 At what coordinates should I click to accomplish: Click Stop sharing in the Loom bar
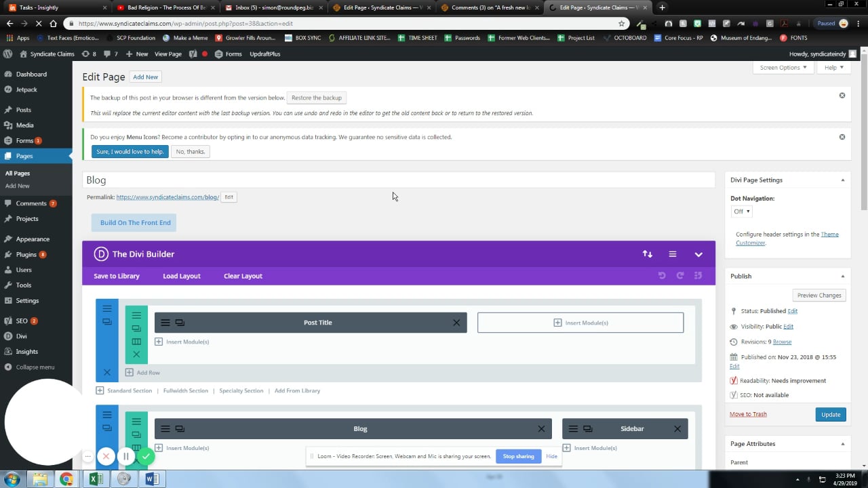tap(518, 456)
